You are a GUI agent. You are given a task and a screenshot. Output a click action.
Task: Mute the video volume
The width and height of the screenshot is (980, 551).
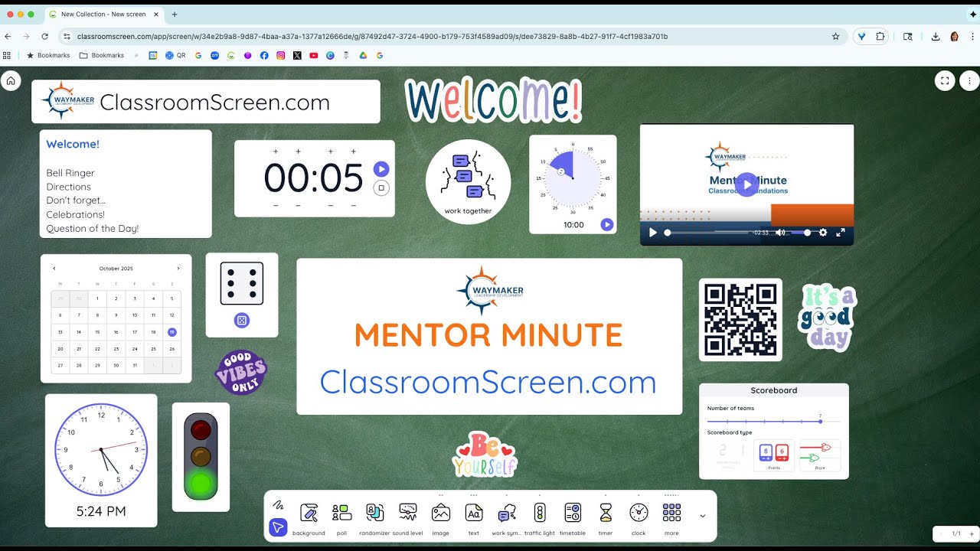click(x=780, y=233)
